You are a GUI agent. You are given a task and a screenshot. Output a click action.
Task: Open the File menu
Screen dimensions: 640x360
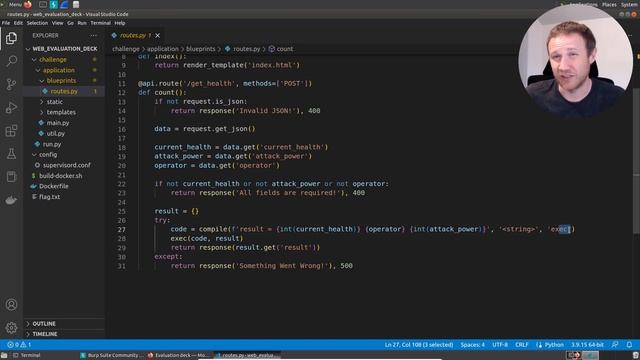tap(6, 23)
